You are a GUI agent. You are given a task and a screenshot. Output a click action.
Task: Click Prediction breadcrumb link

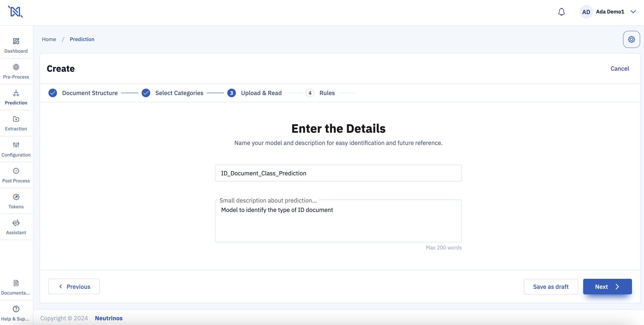click(82, 39)
